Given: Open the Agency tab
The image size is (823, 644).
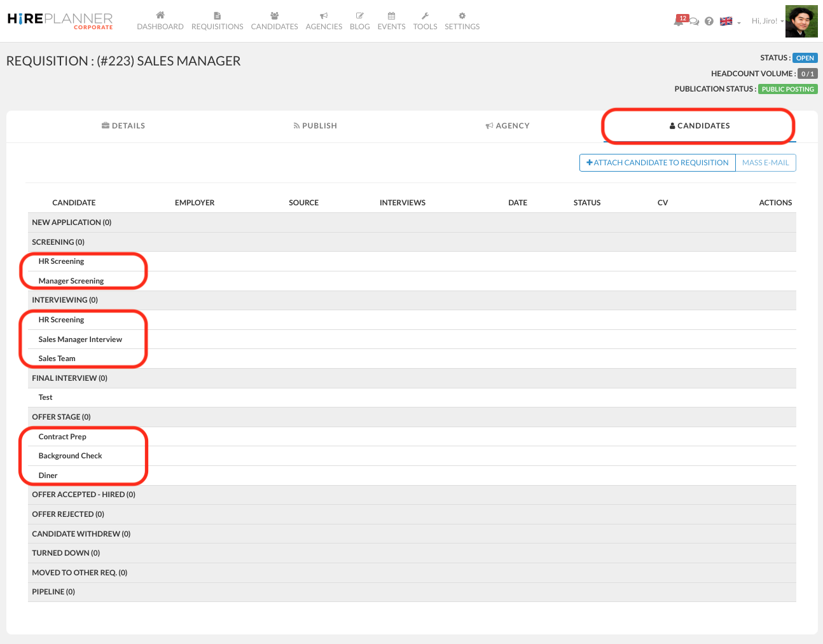Looking at the screenshot, I should pyautogui.click(x=507, y=126).
